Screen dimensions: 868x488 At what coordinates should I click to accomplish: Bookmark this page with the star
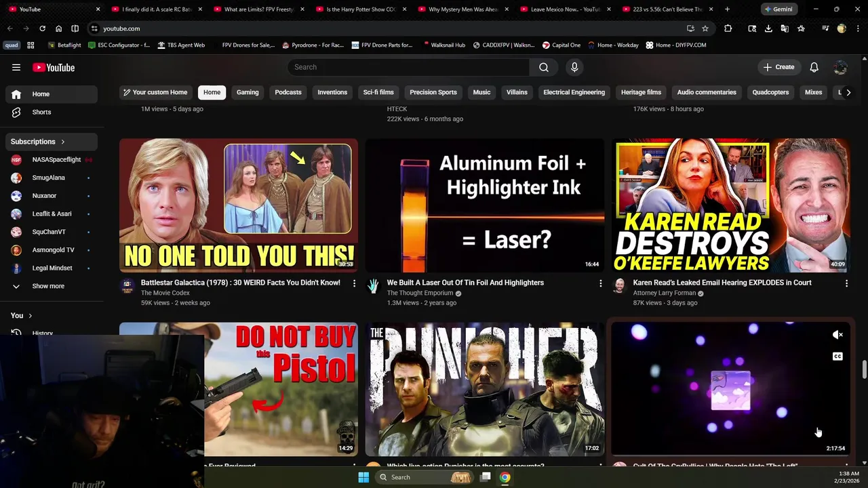pos(705,28)
